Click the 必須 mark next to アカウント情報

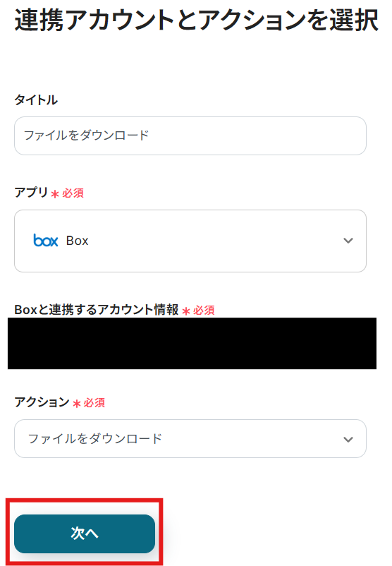point(204,310)
